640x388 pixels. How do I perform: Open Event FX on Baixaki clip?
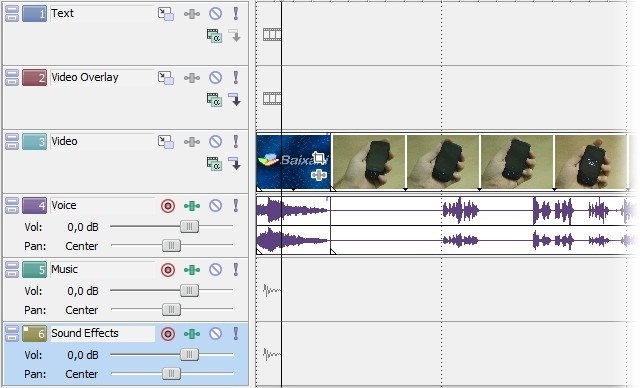319,175
